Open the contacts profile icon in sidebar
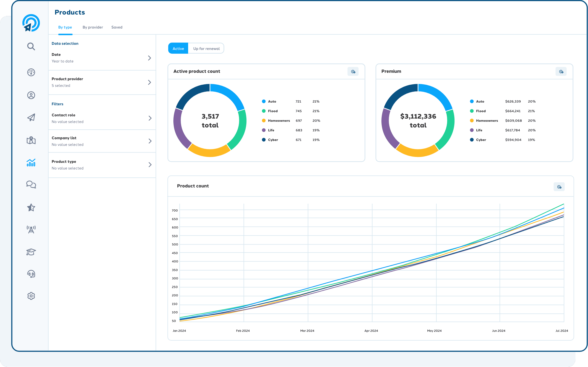 [31, 95]
